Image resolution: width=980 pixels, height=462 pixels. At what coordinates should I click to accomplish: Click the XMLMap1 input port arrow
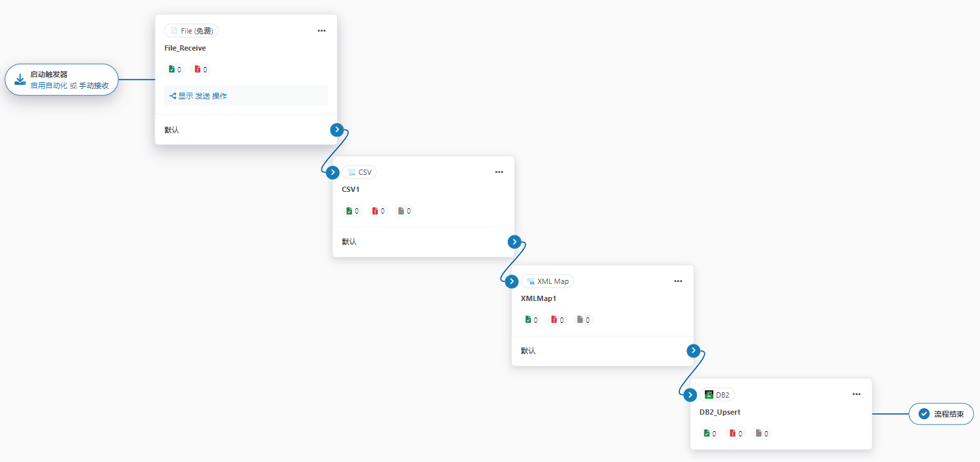click(x=512, y=281)
